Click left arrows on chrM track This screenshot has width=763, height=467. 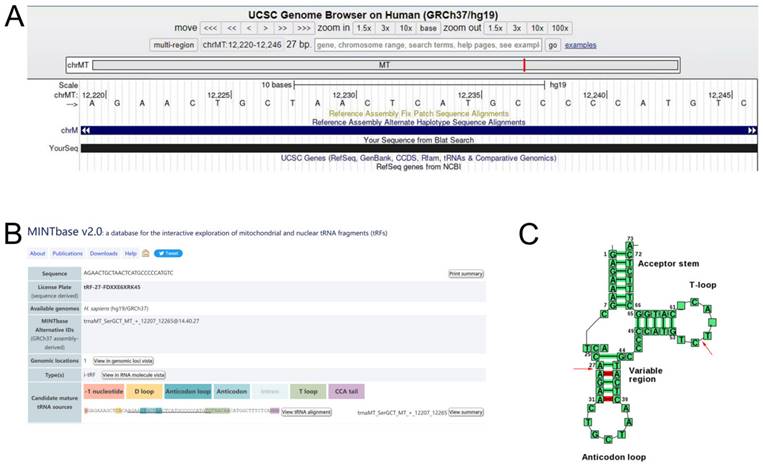[86, 130]
